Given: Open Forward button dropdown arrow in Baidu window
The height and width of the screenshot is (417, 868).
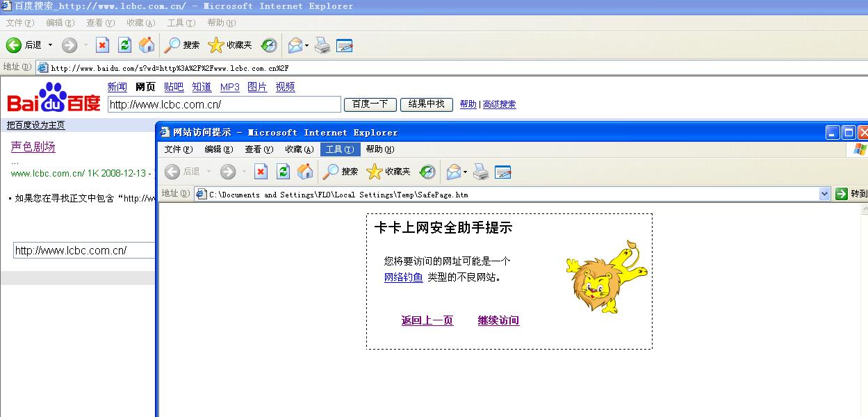Looking at the screenshot, I should point(85,45).
